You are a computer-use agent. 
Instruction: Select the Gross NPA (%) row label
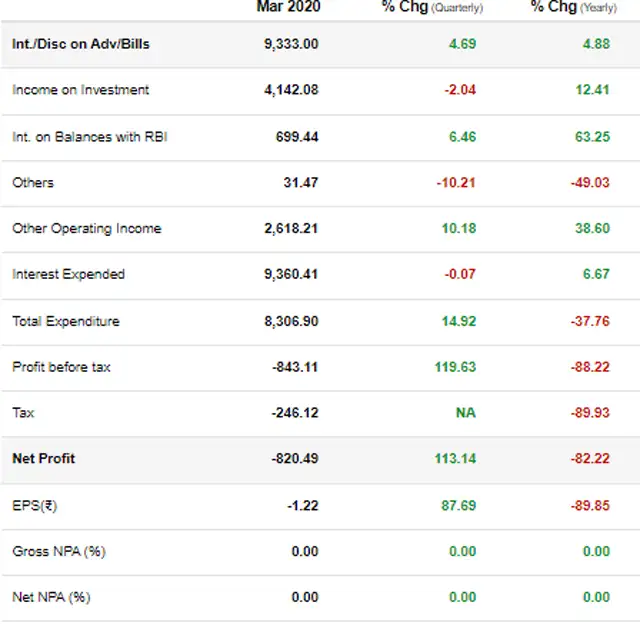[52, 551]
